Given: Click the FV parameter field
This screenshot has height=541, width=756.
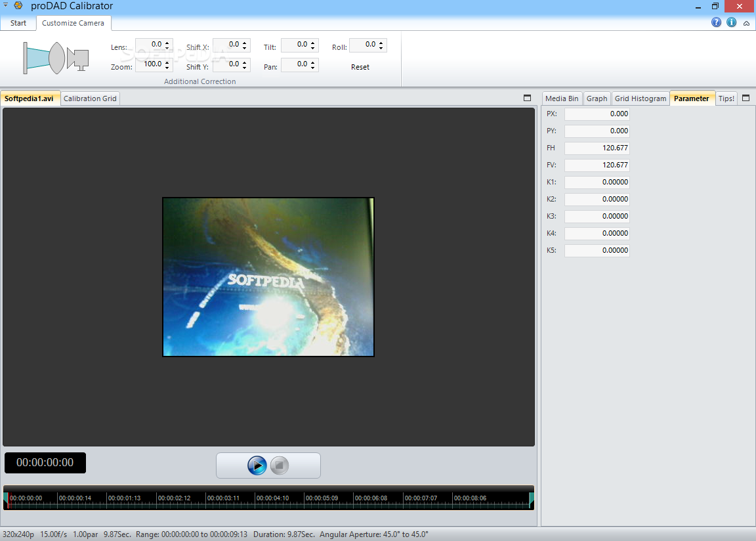Looking at the screenshot, I should 597,165.
